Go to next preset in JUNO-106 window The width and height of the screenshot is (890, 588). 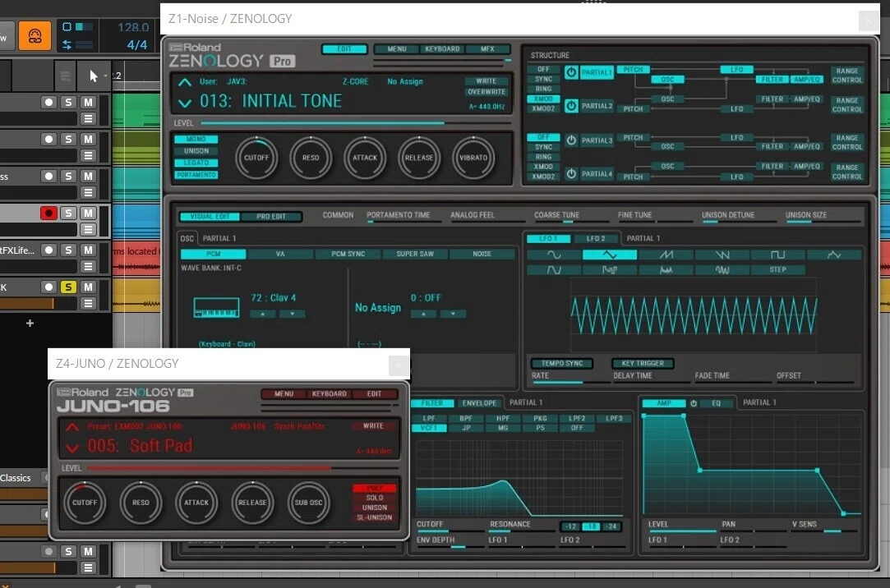point(72,448)
